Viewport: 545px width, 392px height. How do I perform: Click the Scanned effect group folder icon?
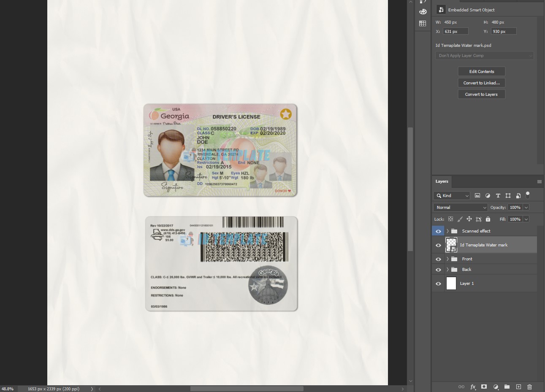[x=454, y=231]
